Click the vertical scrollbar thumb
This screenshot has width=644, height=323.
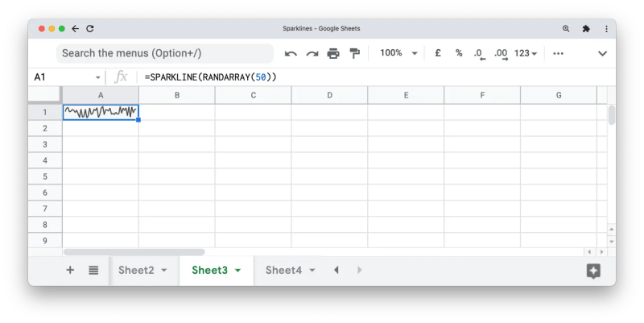(x=612, y=114)
